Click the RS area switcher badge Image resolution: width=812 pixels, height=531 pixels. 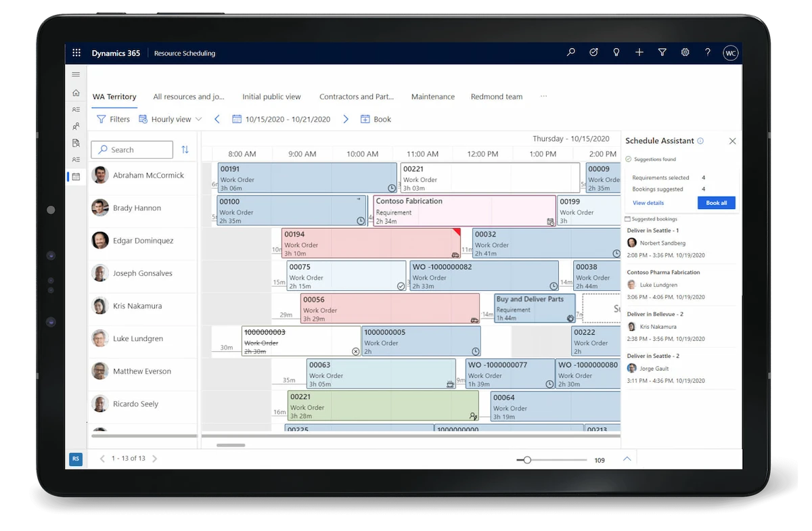pyautogui.click(x=76, y=459)
